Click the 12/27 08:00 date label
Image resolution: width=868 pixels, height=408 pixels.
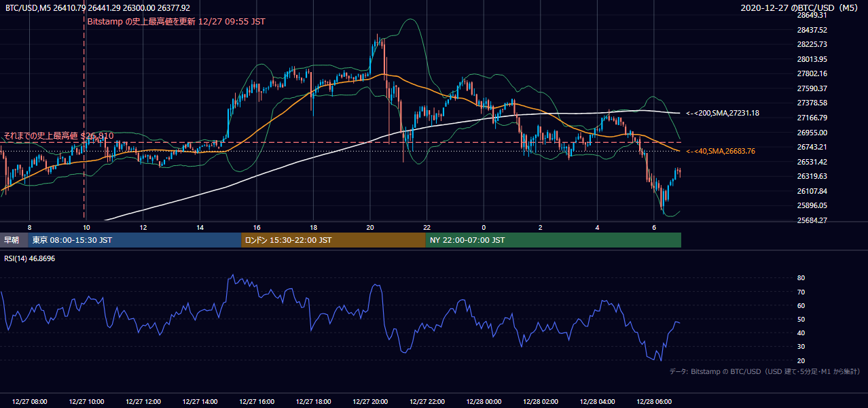(x=30, y=402)
